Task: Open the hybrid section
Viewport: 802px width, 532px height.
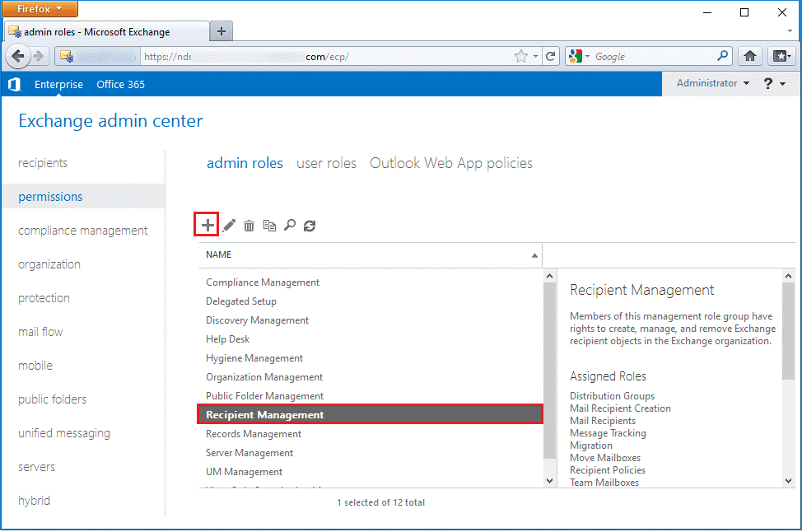Action: pyautogui.click(x=35, y=501)
